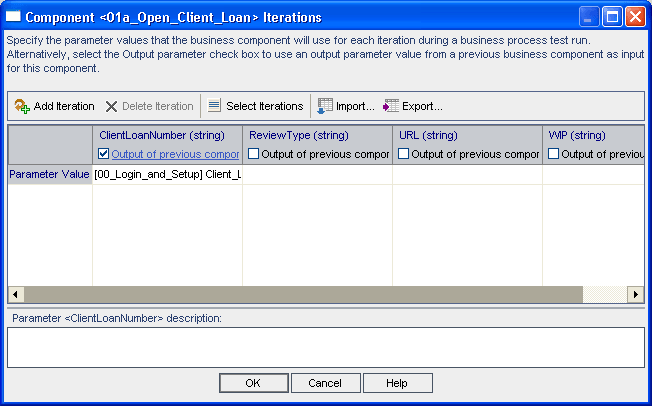This screenshot has width=652, height=406.
Task: Select the Parameter Value row header
Action: 50,174
